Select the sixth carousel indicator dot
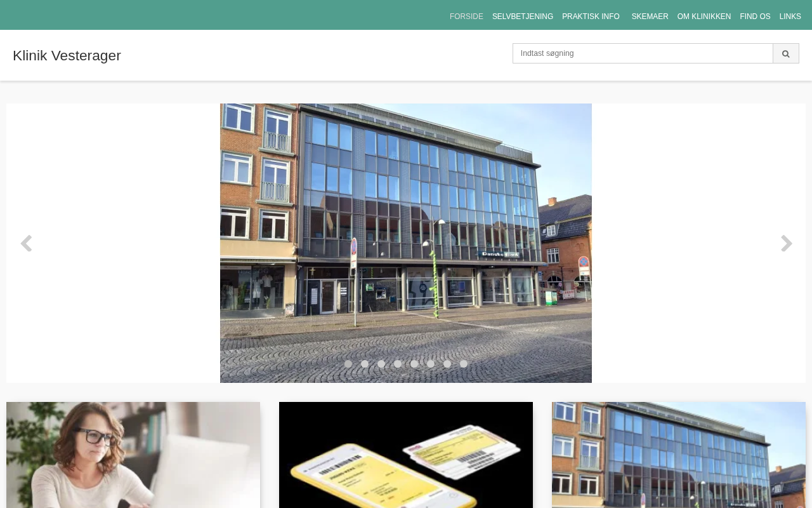812x508 pixels. coord(431,364)
